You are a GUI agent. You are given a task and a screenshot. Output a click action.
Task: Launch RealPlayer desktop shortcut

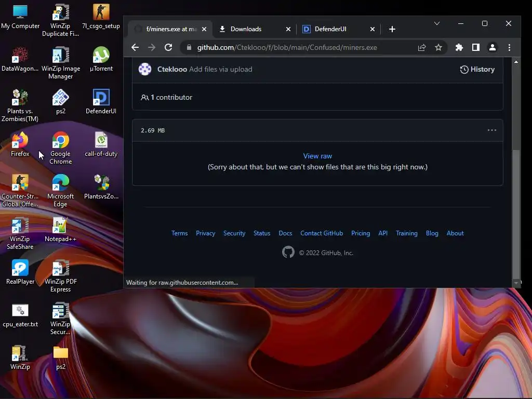point(20,272)
